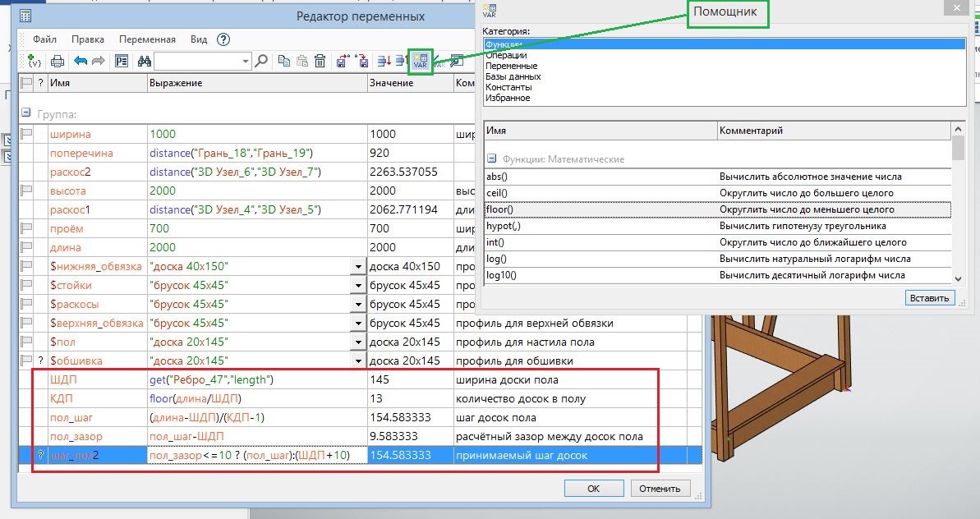This screenshot has height=519, width=980.
Task: Open dropdown for $пол expression
Action: [x=358, y=342]
